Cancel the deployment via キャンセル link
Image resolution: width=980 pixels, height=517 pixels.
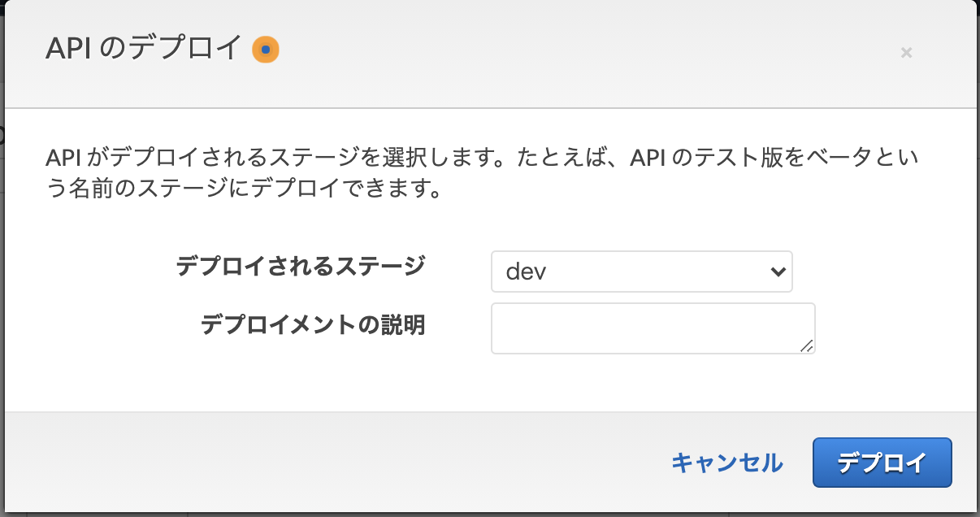tap(726, 463)
